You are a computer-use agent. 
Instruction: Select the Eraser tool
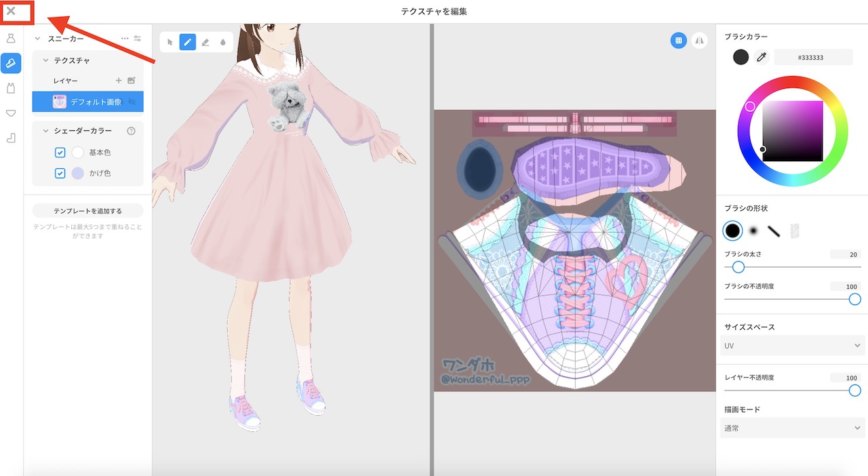pyautogui.click(x=206, y=41)
